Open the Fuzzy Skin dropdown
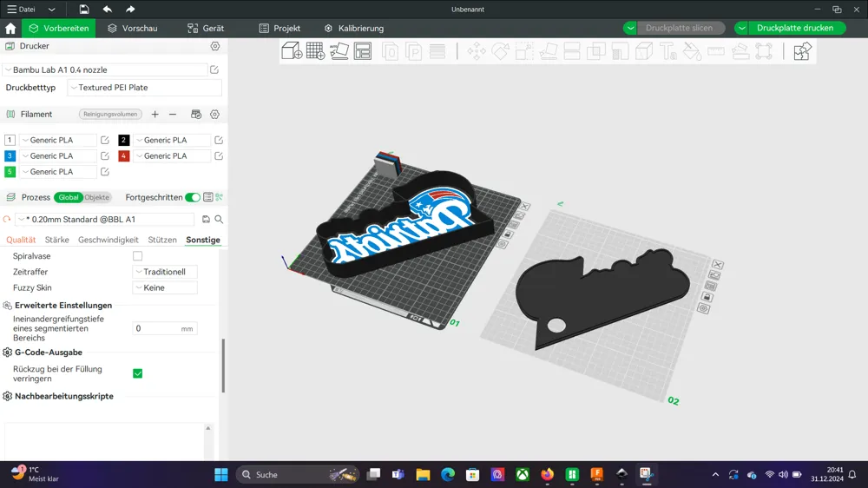 tap(165, 287)
